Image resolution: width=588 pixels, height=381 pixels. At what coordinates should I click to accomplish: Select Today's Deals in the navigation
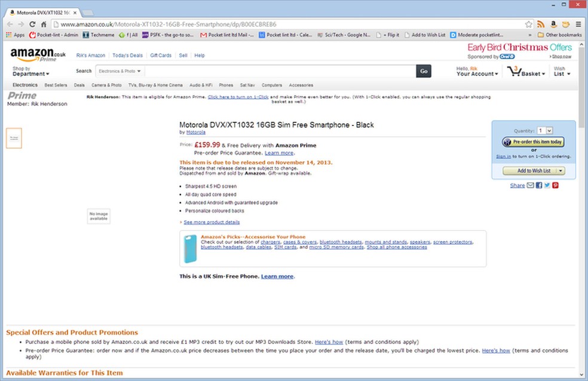(127, 54)
